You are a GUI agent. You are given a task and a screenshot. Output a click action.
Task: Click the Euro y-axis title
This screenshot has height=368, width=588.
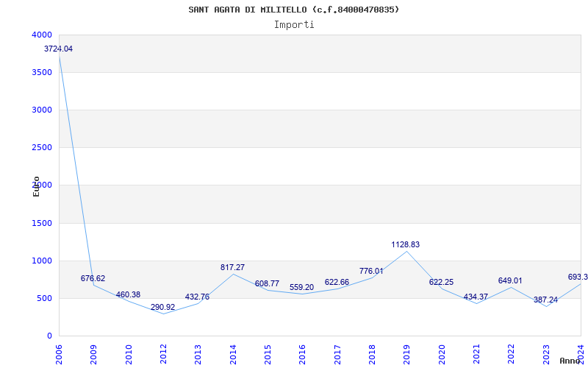click(x=36, y=186)
